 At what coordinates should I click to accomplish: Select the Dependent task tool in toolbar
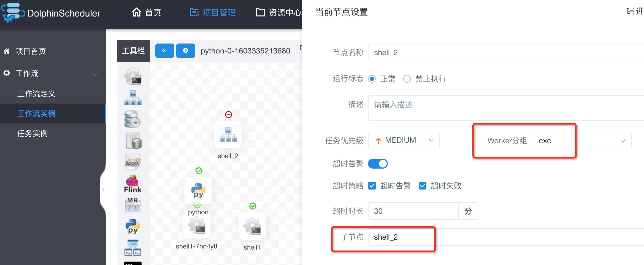(x=133, y=248)
